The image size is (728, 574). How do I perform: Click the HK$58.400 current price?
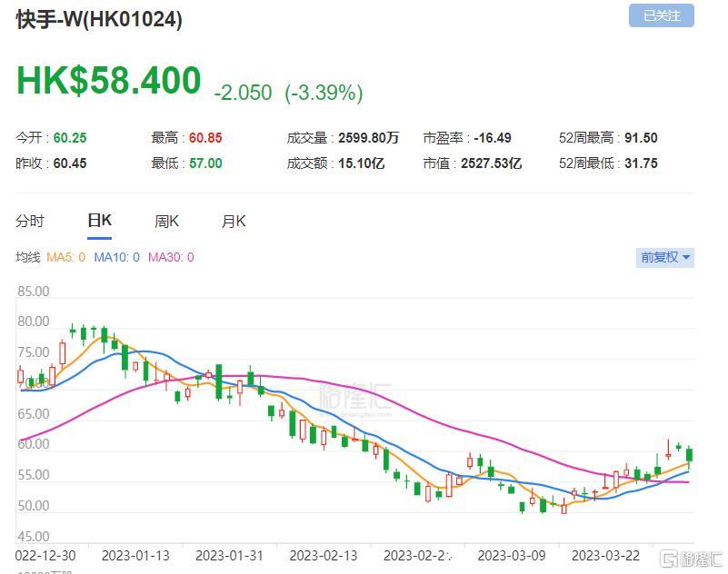coord(109,81)
